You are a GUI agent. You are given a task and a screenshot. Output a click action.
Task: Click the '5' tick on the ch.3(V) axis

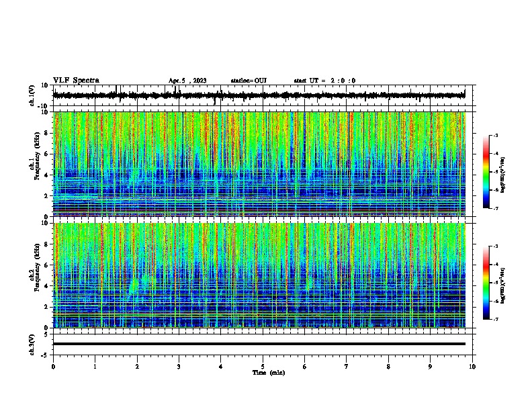point(46,334)
